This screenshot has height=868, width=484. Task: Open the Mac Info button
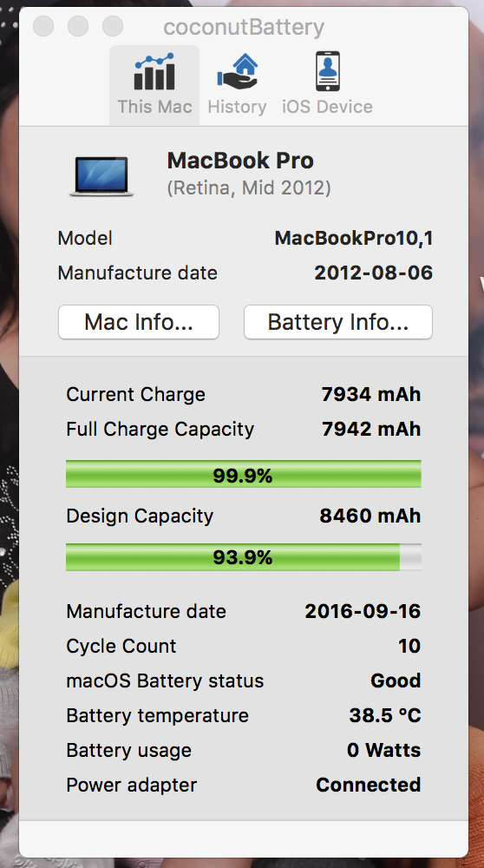pyautogui.click(x=139, y=322)
